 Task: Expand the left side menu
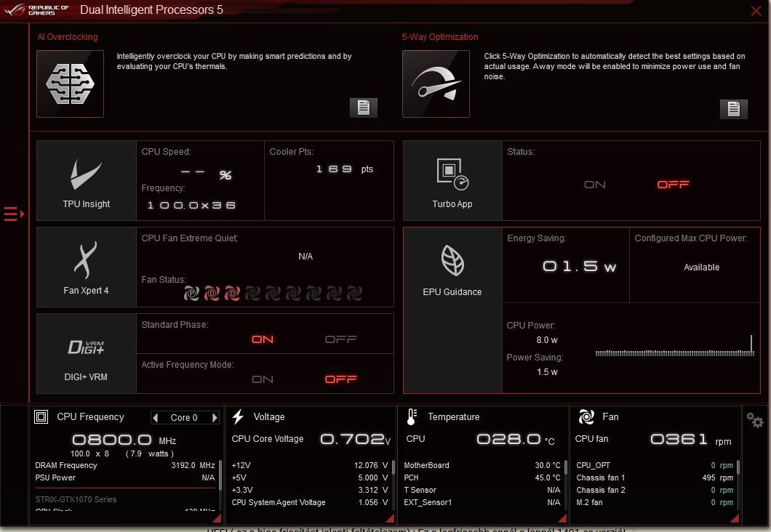(x=14, y=214)
